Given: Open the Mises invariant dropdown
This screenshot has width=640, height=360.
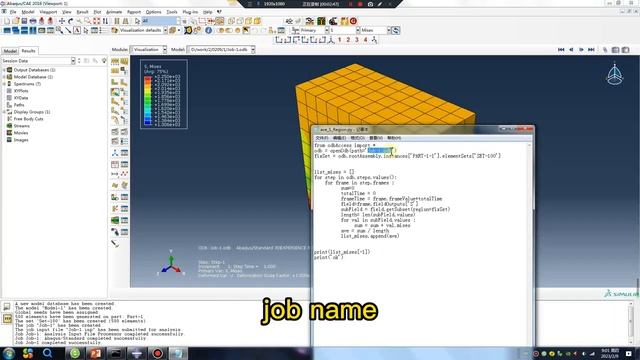Looking at the screenshot, I should tap(389, 30).
